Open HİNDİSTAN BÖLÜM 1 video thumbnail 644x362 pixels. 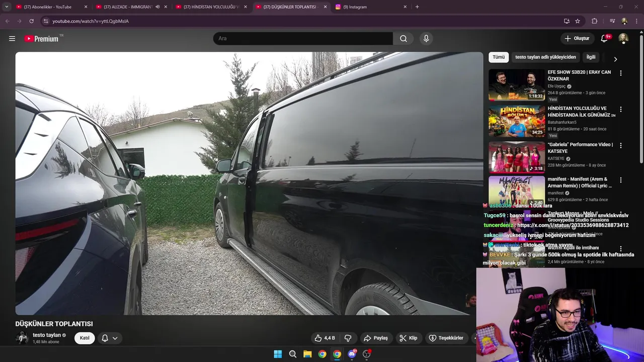pyautogui.click(x=517, y=121)
